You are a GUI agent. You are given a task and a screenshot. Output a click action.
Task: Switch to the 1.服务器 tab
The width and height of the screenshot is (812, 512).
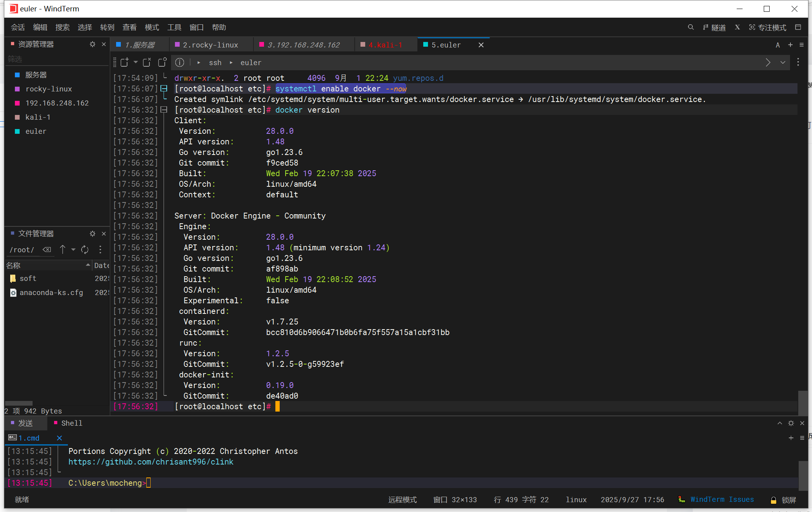139,45
